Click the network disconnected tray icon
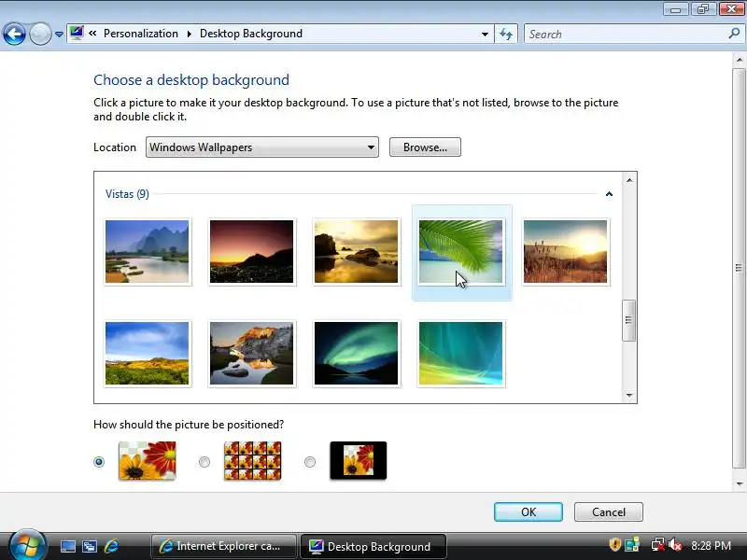Image resolution: width=747 pixels, height=560 pixels. tap(658, 545)
